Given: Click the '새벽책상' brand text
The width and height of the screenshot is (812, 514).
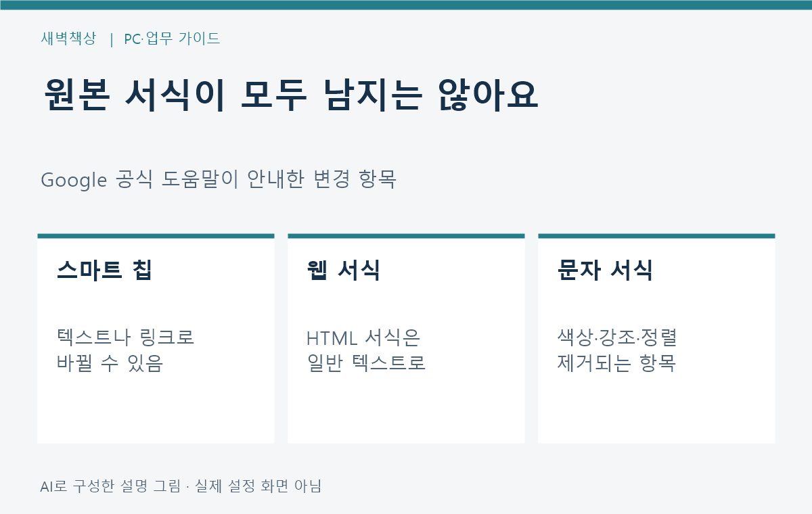Looking at the screenshot, I should click(x=68, y=39).
